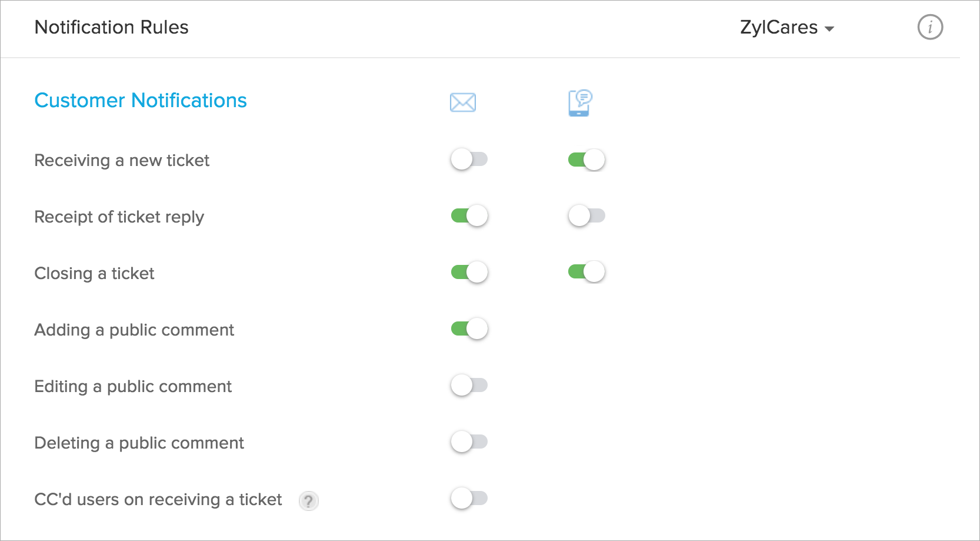This screenshot has width=980, height=541.
Task: Open the ZylCares department dropdown
Action: pyautogui.click(x=786, y=28)
